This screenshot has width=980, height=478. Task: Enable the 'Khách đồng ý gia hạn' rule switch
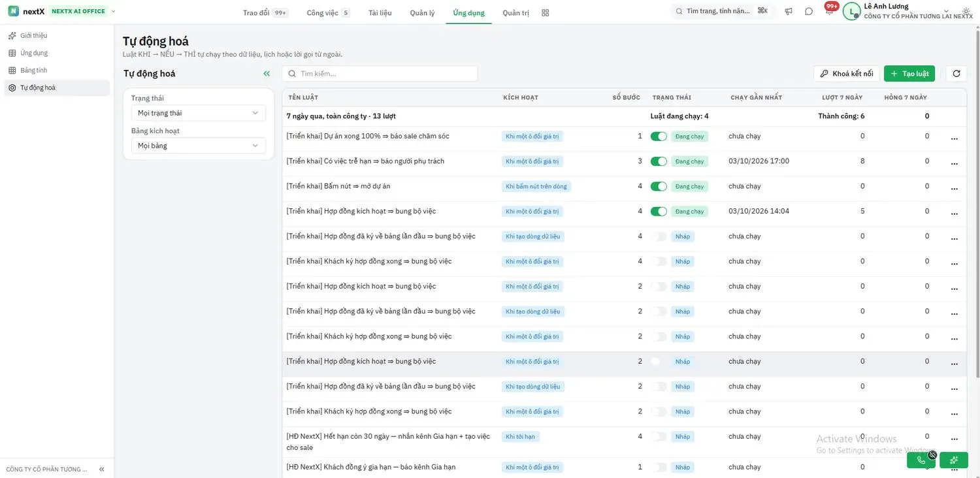coord(659,467)
